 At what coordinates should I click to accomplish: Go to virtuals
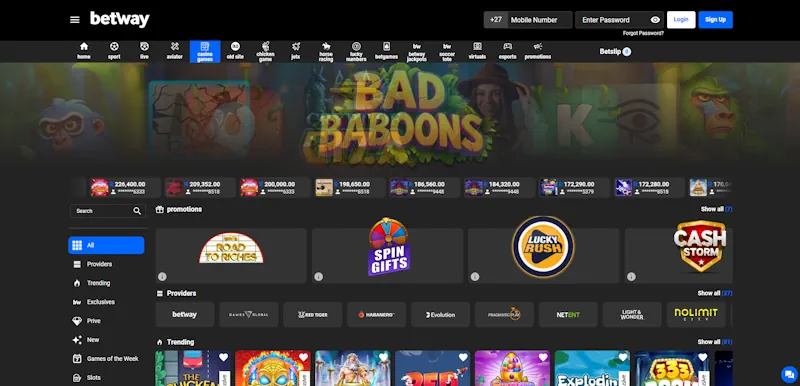[x=477, y=51]
